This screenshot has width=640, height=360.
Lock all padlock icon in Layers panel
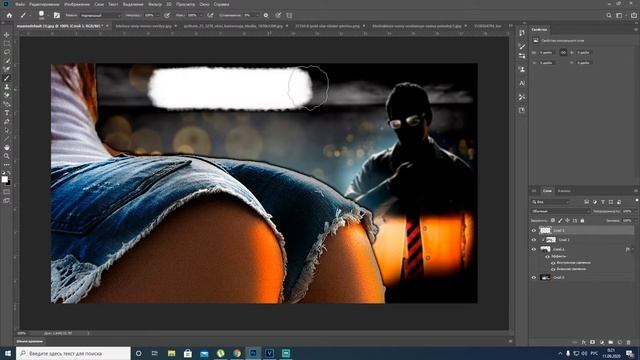pyautogui.click(x=582, y=220)
